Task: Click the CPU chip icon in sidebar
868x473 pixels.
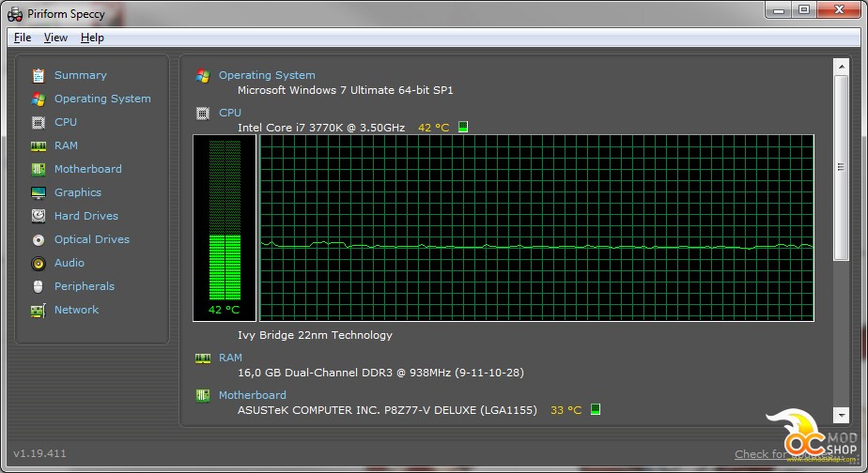Action: pyautogui.click(x=39, y=122)
